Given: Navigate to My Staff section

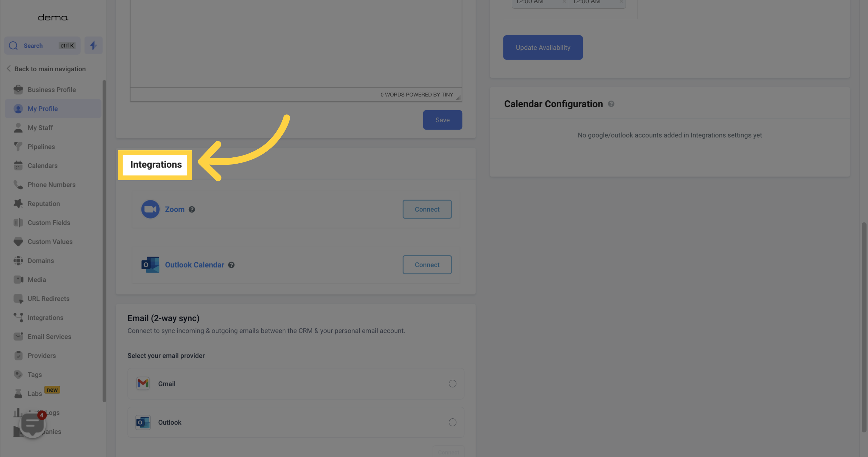Looking at the screenshot, I should tap(40, 127).
